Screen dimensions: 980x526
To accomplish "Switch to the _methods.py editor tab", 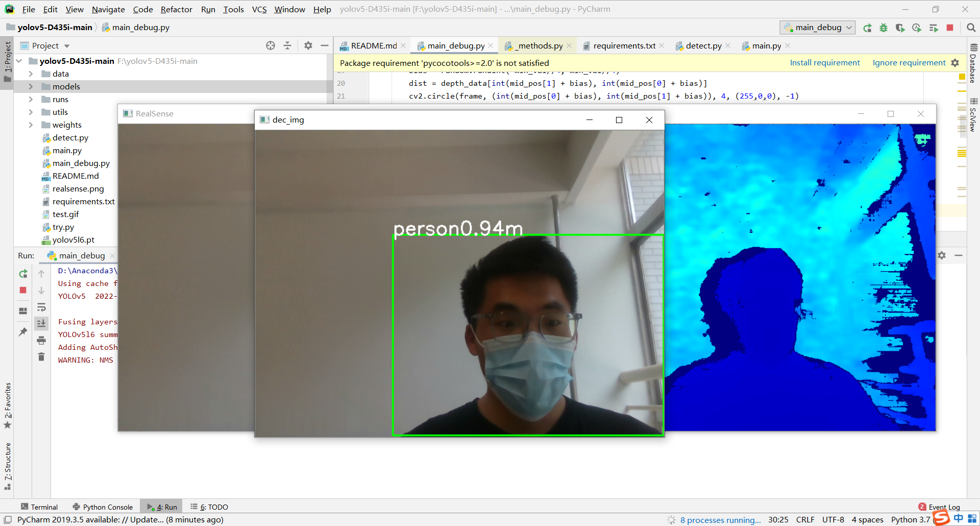I will click(537, 45).
